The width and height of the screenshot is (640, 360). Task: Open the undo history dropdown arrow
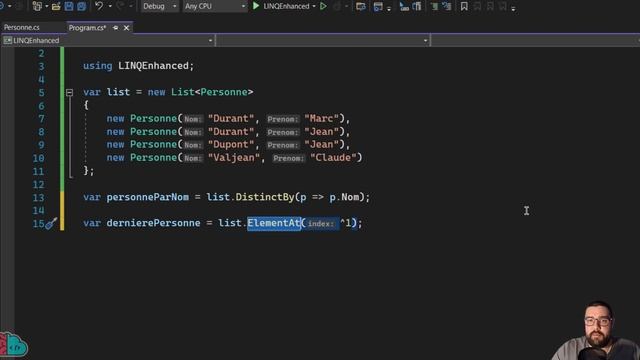point(110,6)
